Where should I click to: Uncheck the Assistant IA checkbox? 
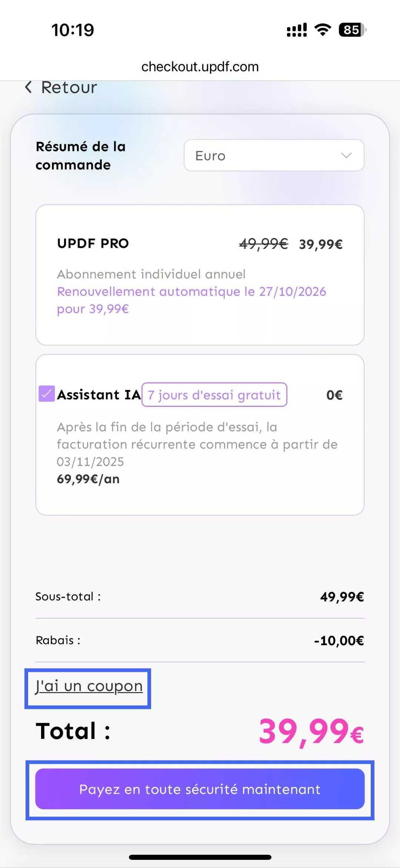pos(47,394)
